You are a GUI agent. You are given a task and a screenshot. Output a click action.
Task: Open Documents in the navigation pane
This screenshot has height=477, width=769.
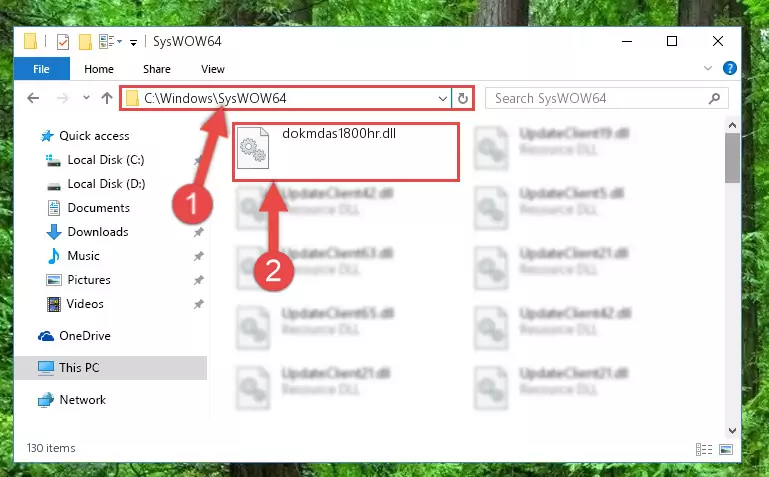coord(99,208)
